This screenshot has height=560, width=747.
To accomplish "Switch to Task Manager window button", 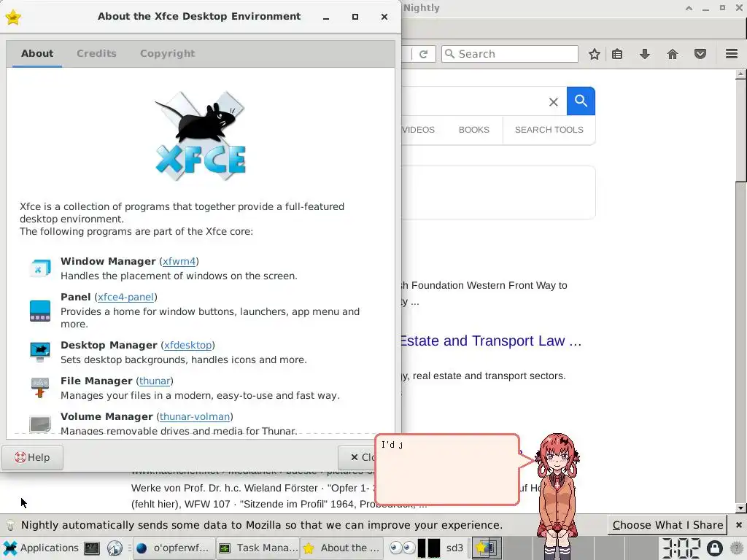I will (258, 548).
